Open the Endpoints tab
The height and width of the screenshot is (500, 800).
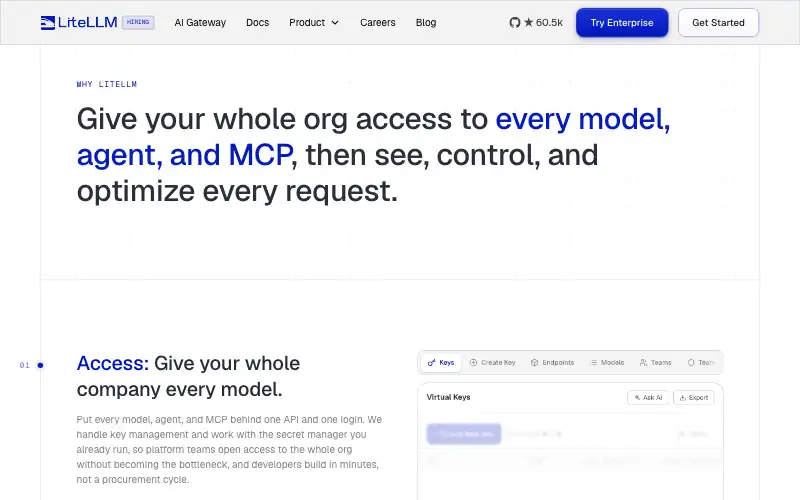click(553, 363)
